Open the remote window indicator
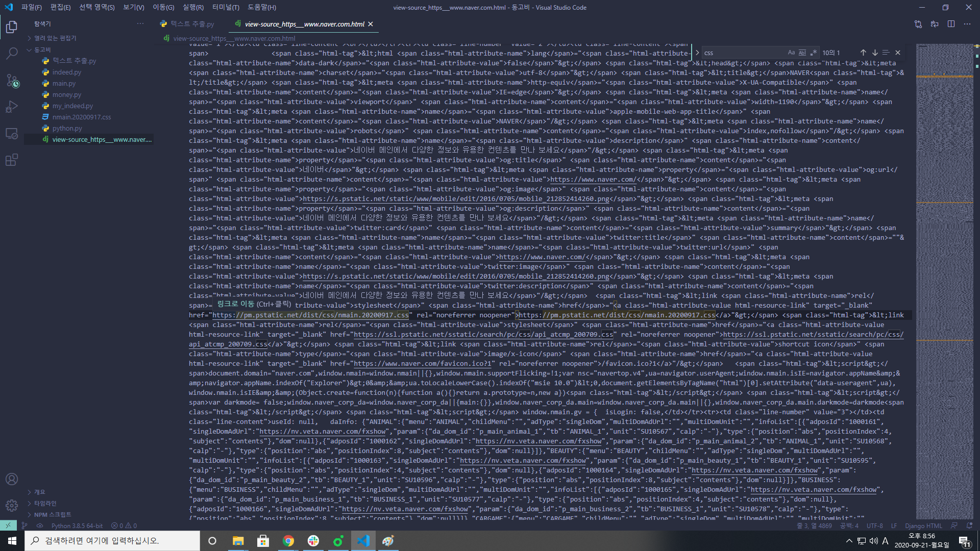The height and width of the screenshot is (551, 980). click(x=8, y=525)
